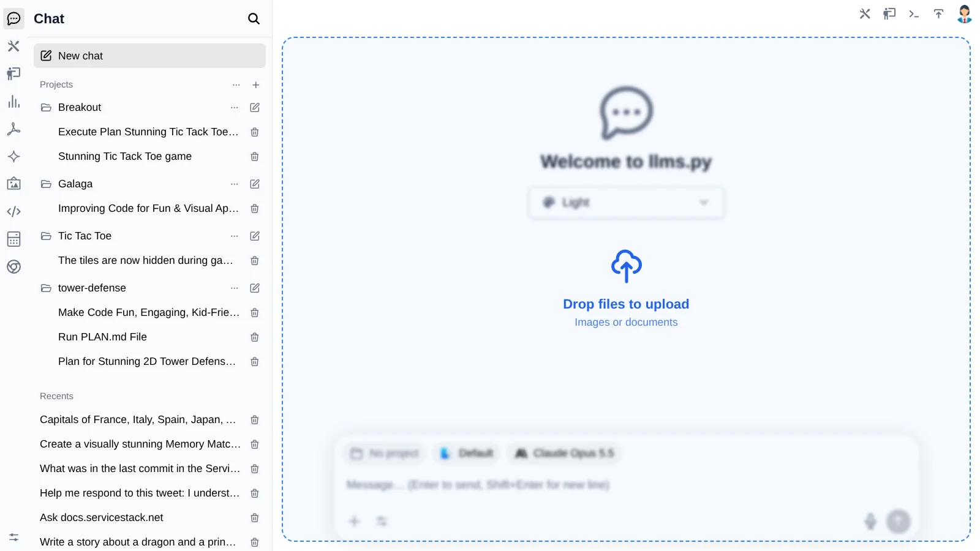Open the code brackets icon in sidebar
Screen dimensions: 980x551
[x=13, y=211]
